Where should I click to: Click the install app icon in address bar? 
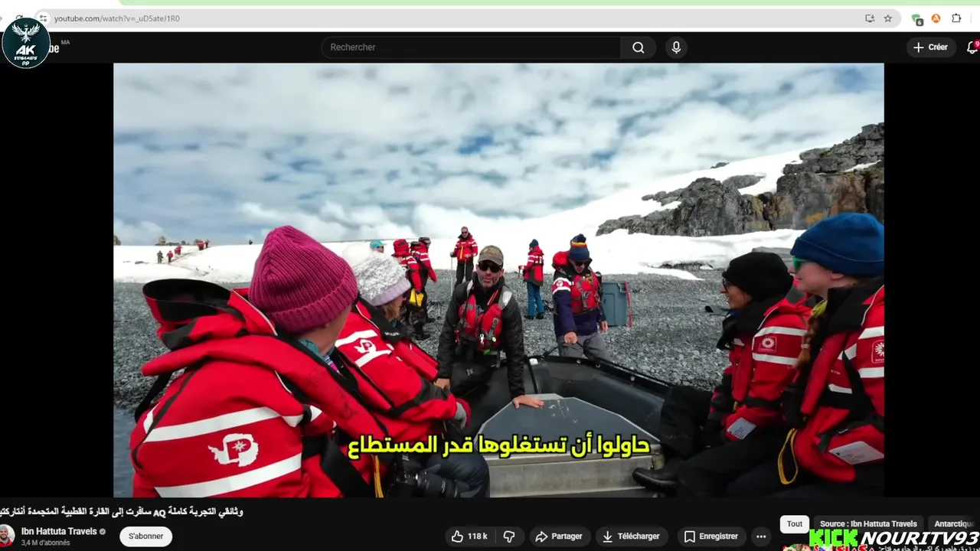870,18
